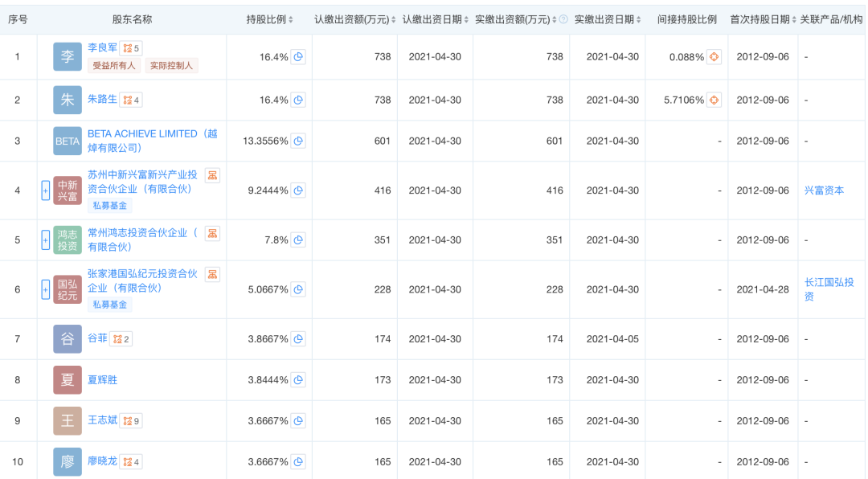Select the 2021-04-05 paid-in date
The image size is (868, 479).
click(612, 339)
